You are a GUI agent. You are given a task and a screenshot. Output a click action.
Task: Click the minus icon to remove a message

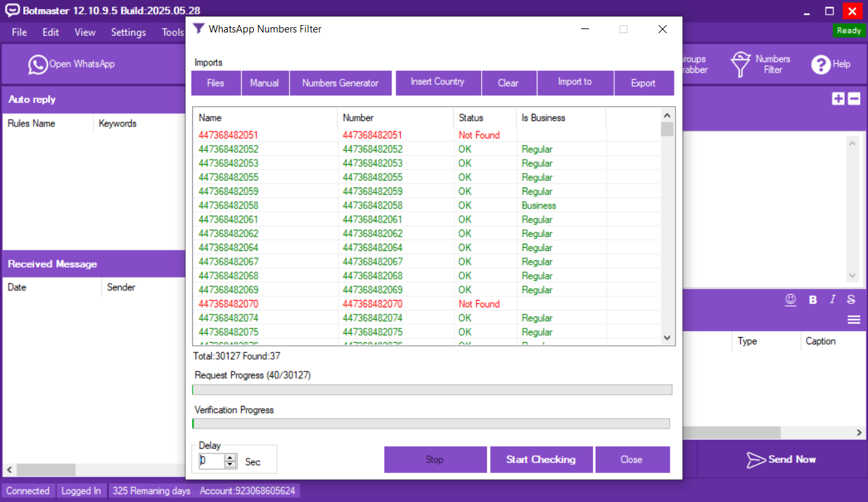coord(854,99)
